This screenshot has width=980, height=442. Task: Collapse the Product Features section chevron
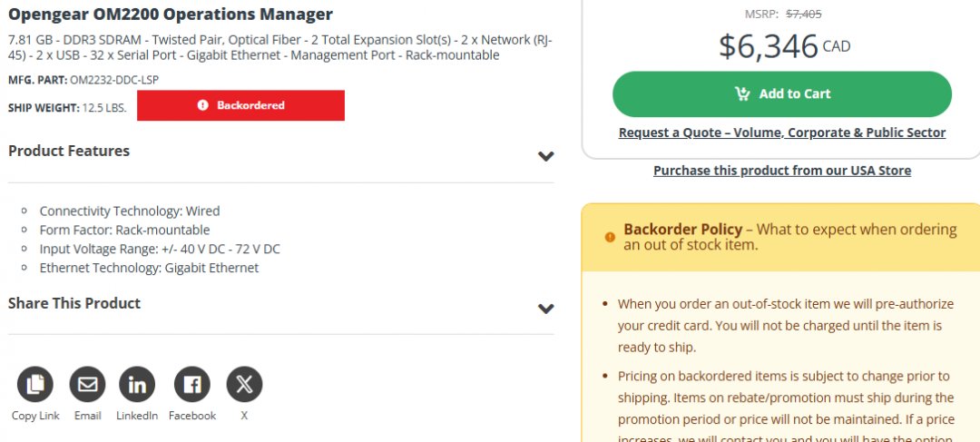545,156
